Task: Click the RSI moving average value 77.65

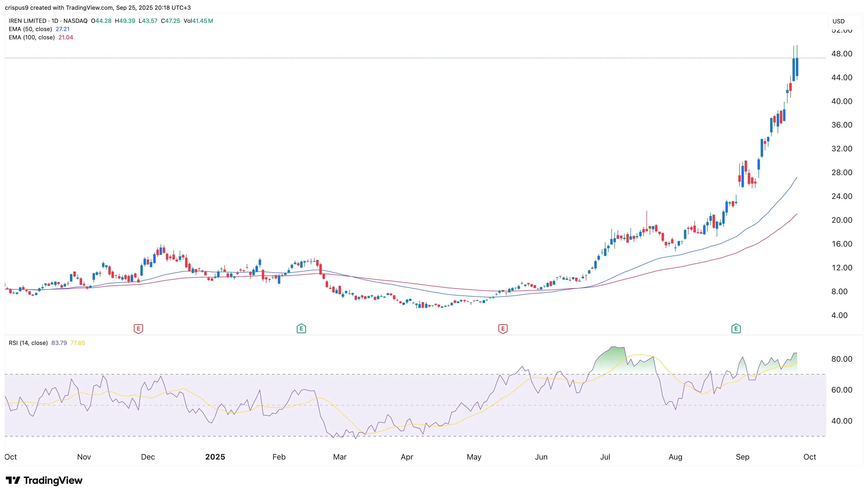Action: [78, 343]
